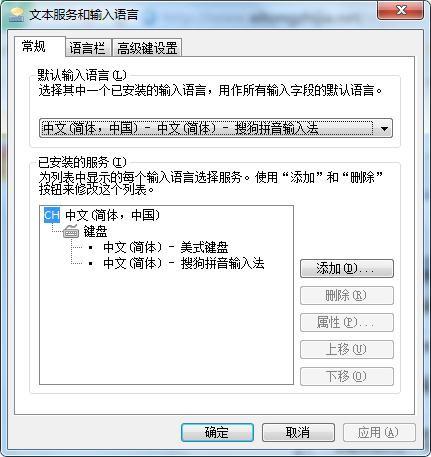The image size is (431, 457).
Task: Switch to the 语言栏 tab
Action: [x=88, y=48]
